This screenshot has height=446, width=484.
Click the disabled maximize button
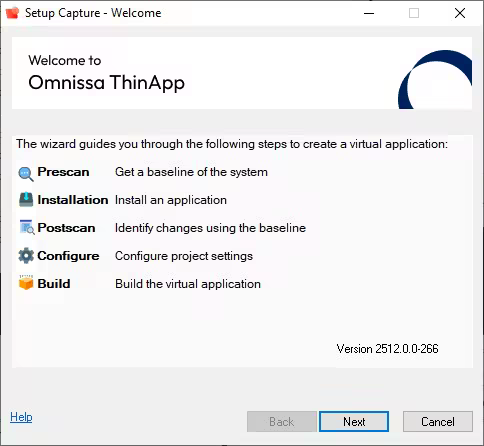point(414,13)
